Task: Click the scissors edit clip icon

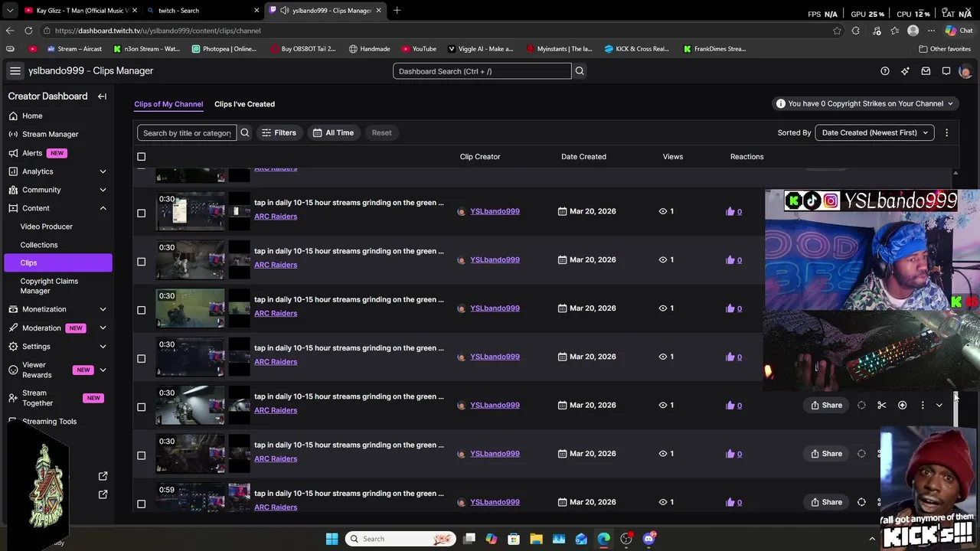Action: pos(882,405)
